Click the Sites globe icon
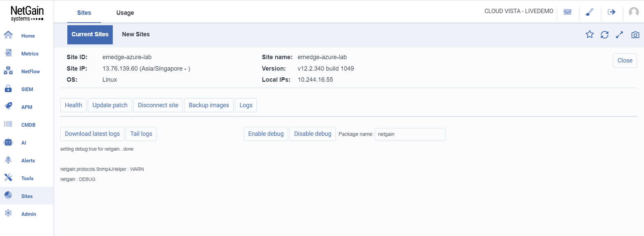Image resolution: width=644 pixels, height=236 pixels. pyautogui.click(x=8, y=195)
